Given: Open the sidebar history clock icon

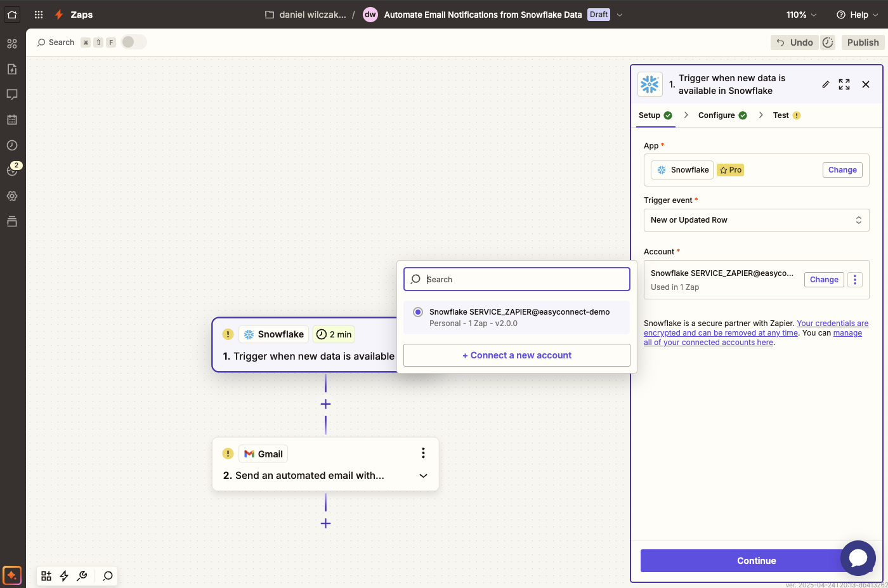Looking at the screenshot, I should [x=12, y=145].
